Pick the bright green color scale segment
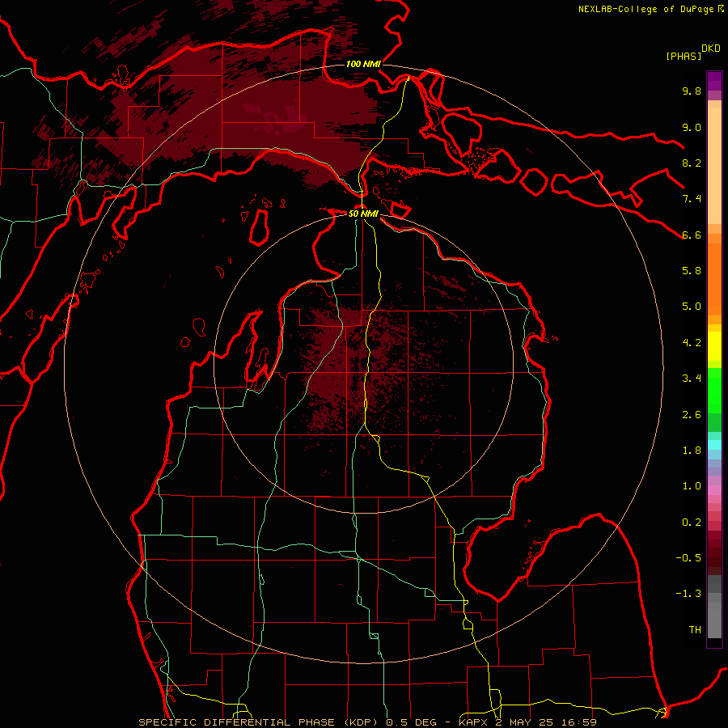 coord(714,391)
